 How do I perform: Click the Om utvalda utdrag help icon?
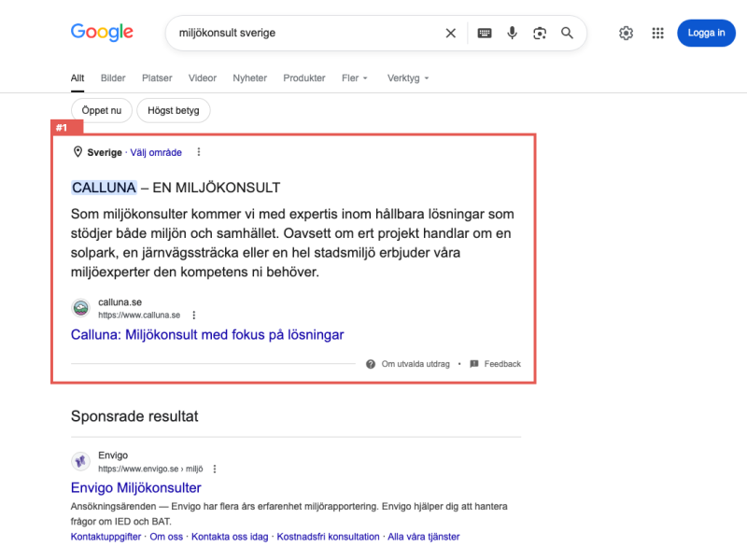371,364
